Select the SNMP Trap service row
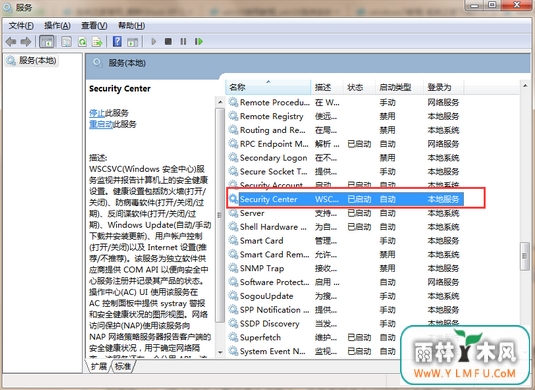Image resolution: width=535 pixels, height=390 pixels. click(x=345, y=269)
